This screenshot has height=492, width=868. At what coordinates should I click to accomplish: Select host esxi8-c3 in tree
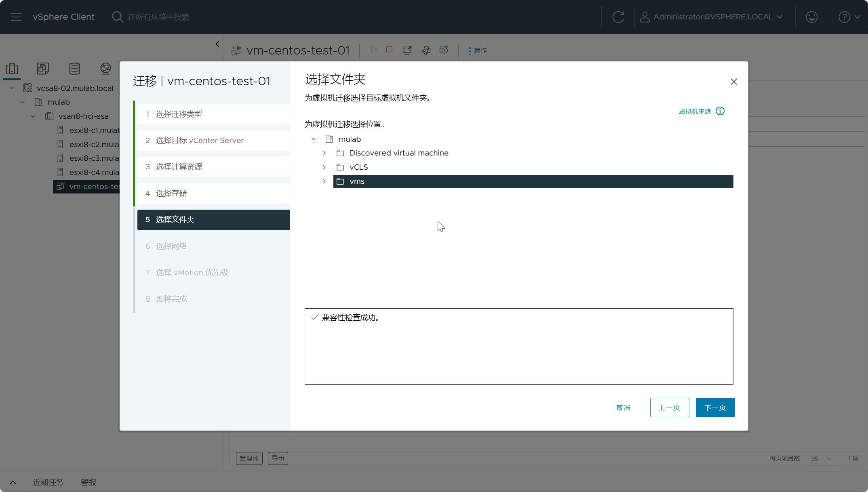pos(95,158)
